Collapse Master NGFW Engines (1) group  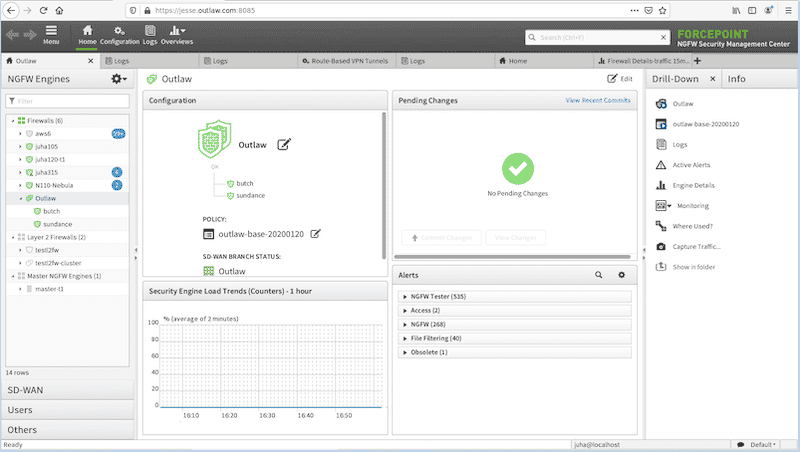coord(13,276)
